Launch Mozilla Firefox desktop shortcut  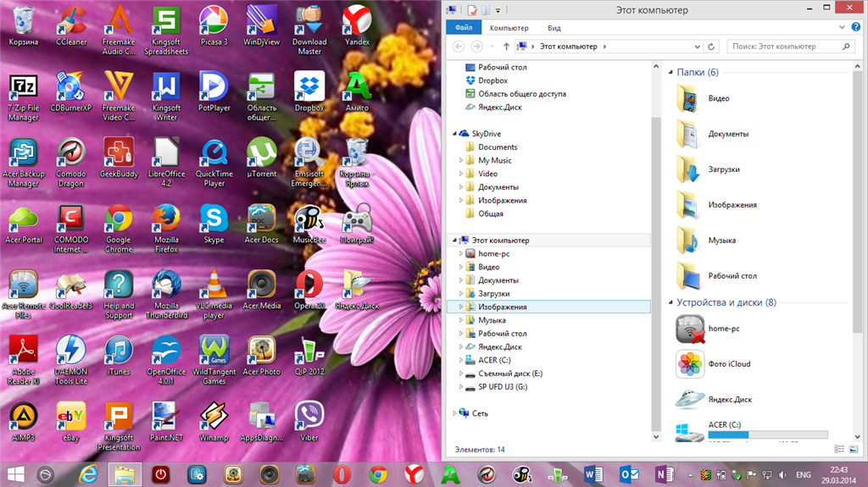tap(166, 228)
